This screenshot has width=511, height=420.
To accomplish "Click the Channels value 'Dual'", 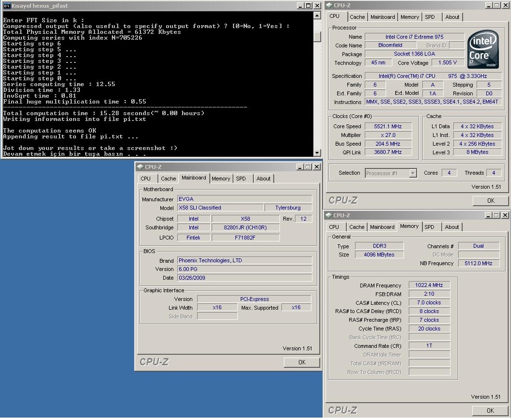I will [479, 246].
